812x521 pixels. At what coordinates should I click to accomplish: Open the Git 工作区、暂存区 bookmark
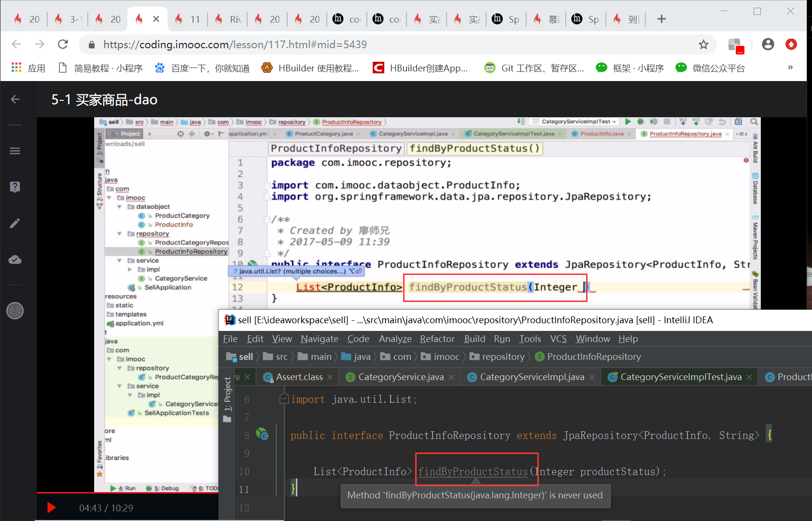click(534, 68)
